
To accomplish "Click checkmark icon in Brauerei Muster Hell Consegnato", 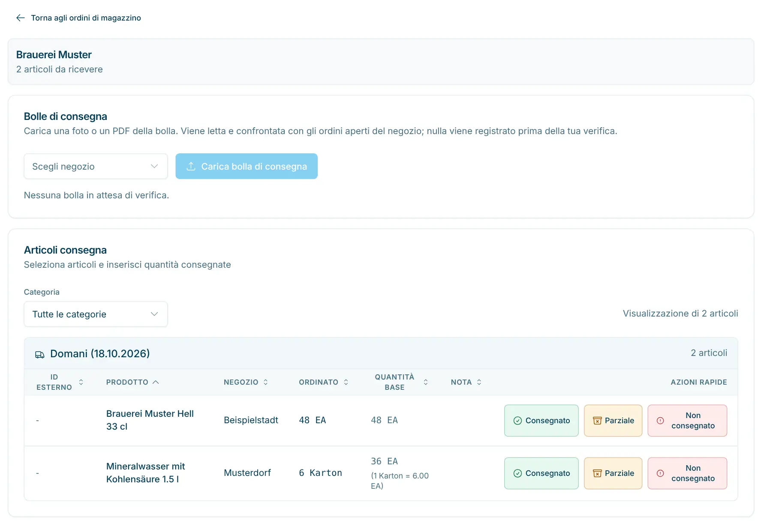I will tap(517, 421).
